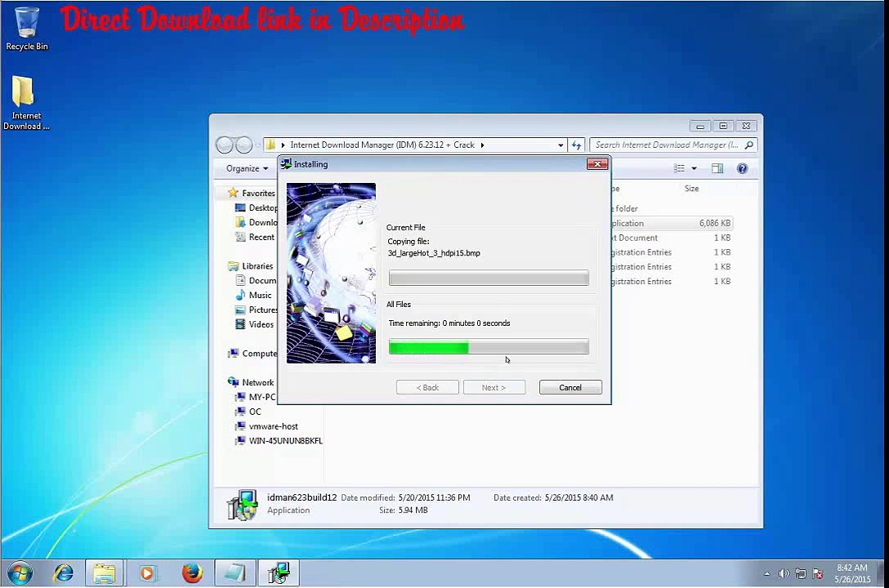Toggle the preview pane icon in Explorer

[x=717, y=168]
